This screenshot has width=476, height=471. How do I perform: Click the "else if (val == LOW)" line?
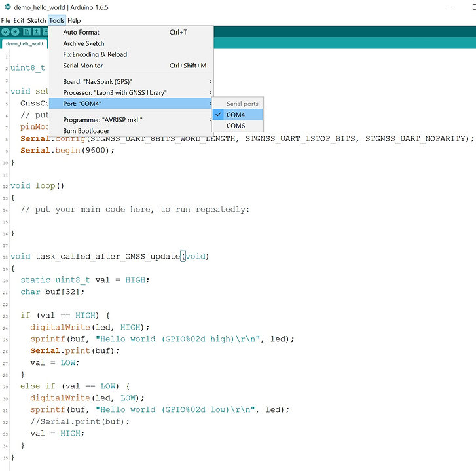[x=75, y=386]
